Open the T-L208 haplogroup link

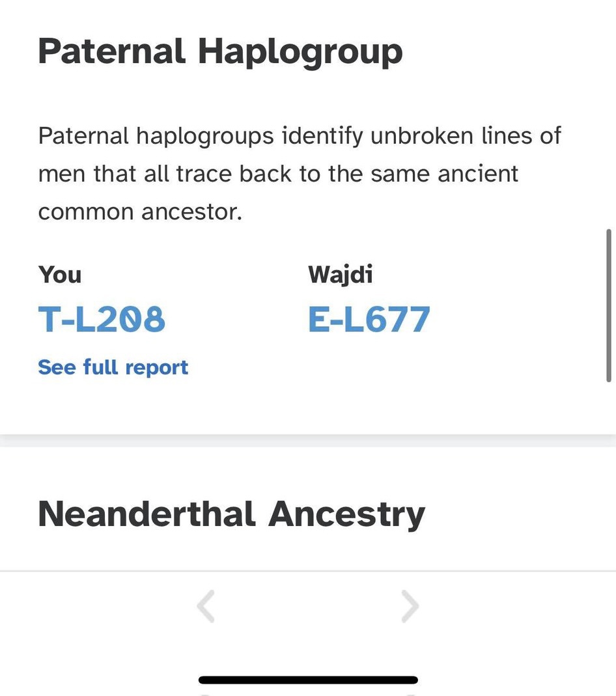click(x=102, y=320)
